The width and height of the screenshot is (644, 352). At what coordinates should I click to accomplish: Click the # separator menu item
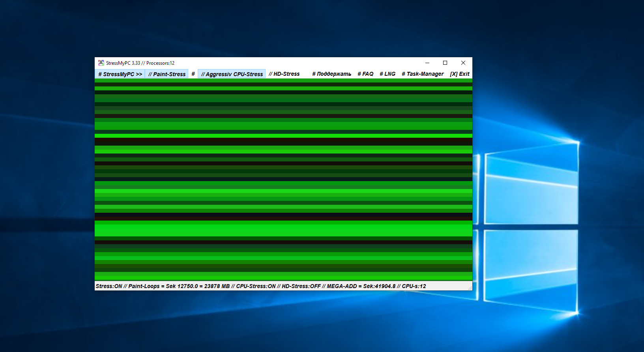pos(193,74)
